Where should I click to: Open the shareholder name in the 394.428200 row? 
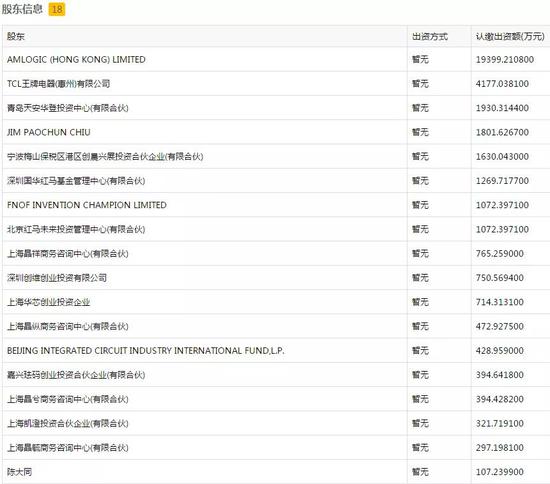coord(68,399)
